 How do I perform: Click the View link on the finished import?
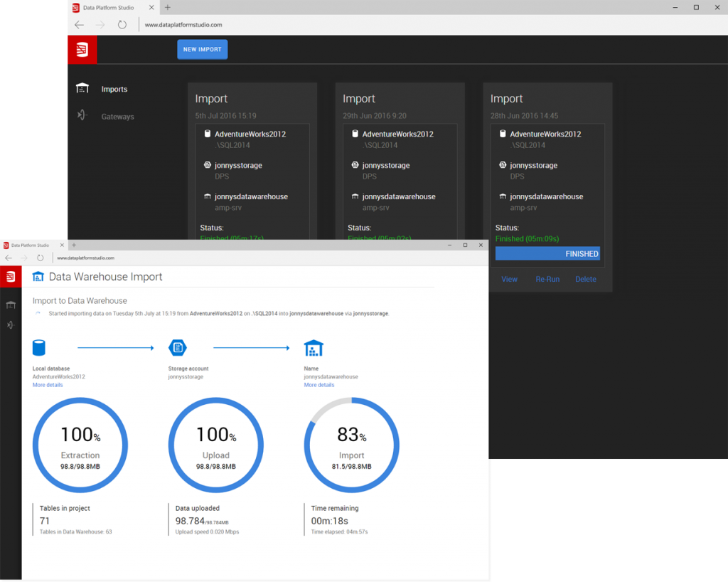tap(510, 279)
